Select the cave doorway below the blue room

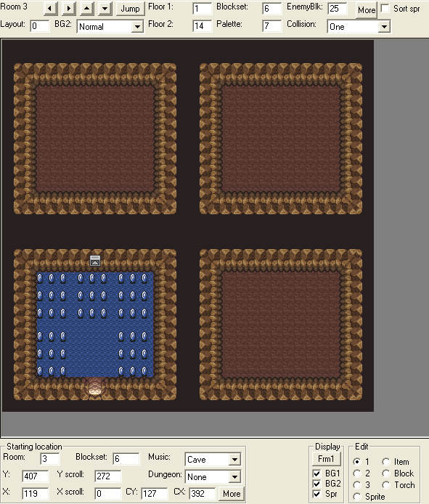click(x=95, y=386)
